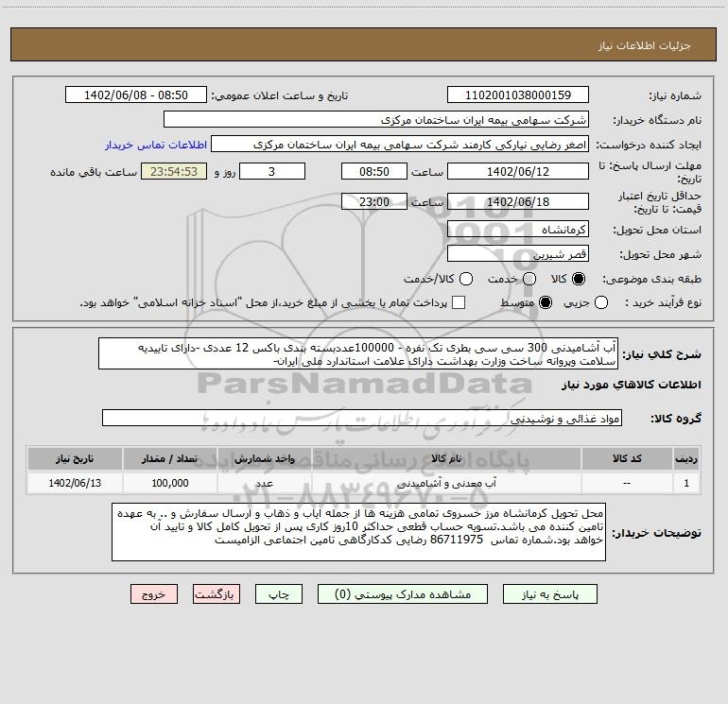Click the quantity cell 100,000
Viewport: 728px width, 704px height.
pyautogui.click(x=170, y=483)
